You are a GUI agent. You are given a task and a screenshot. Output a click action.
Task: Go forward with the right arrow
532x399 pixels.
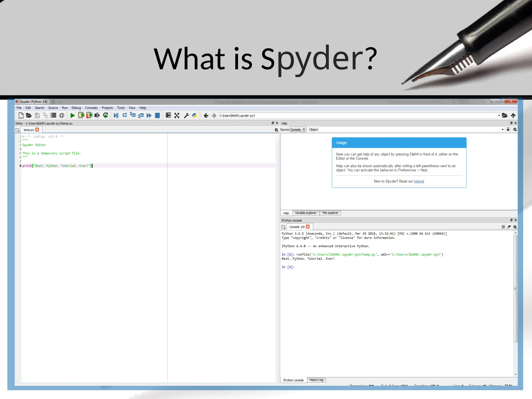point(214,116)
